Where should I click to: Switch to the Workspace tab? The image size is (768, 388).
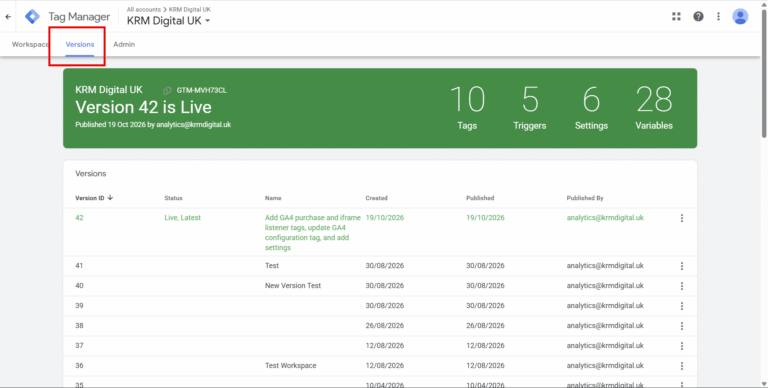click(30, 44)
